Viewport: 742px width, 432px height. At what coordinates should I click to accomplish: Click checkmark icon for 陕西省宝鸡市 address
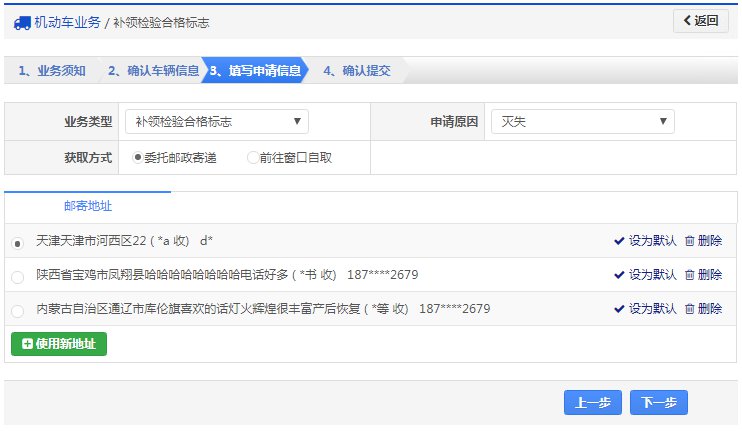click(620, 275)
